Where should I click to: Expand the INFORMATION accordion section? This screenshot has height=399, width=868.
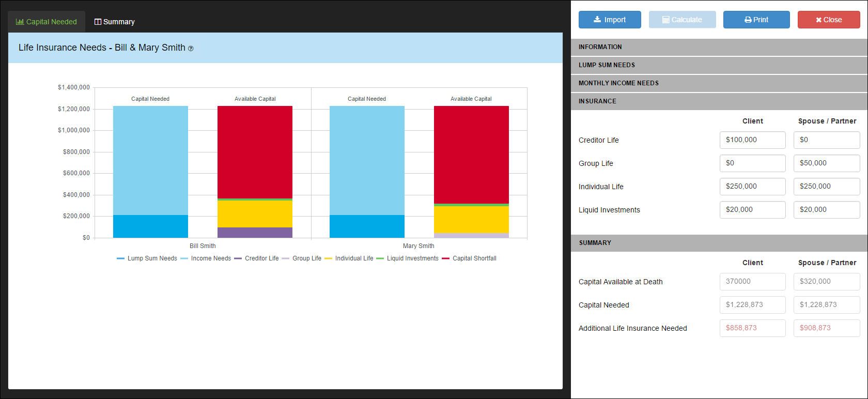719,47
